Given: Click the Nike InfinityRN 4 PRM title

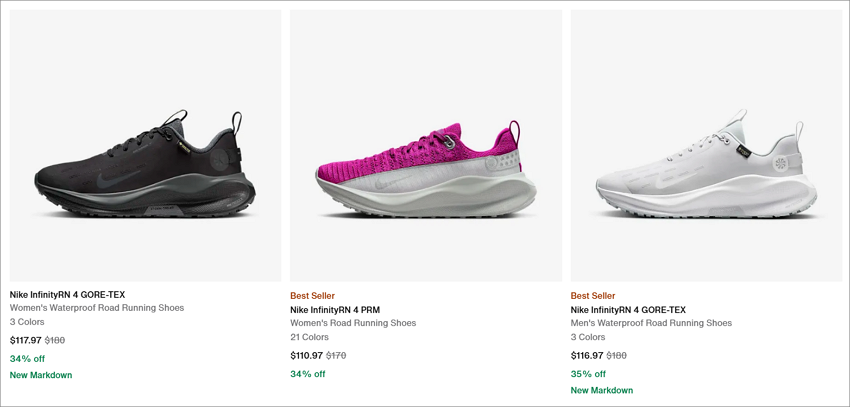Looking at the screenshot, I should click(x=335, y=310).
